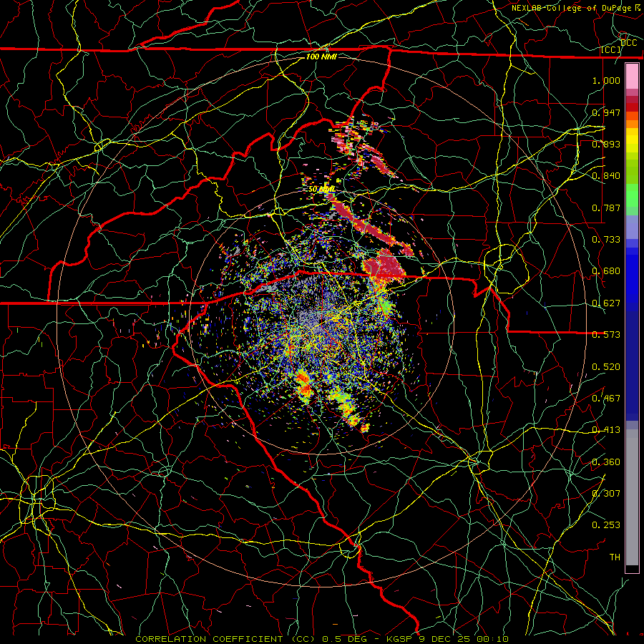
Task: Click the [CC] unit label
Action: 611,50
